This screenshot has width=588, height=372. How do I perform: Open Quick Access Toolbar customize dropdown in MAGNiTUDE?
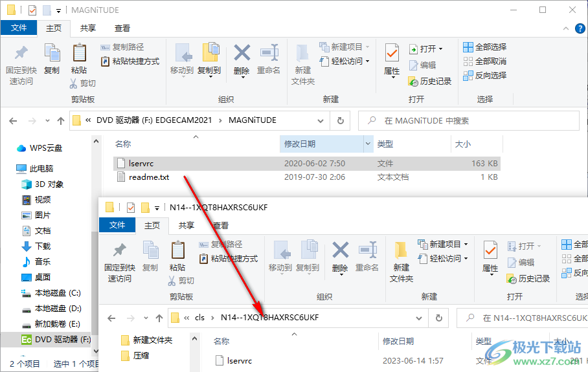[58, 10]
